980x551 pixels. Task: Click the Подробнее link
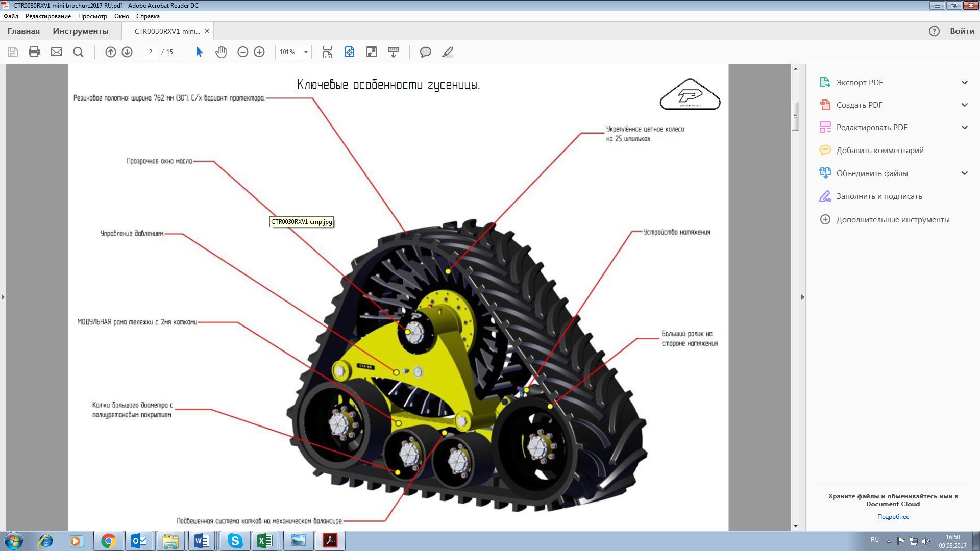893,517
